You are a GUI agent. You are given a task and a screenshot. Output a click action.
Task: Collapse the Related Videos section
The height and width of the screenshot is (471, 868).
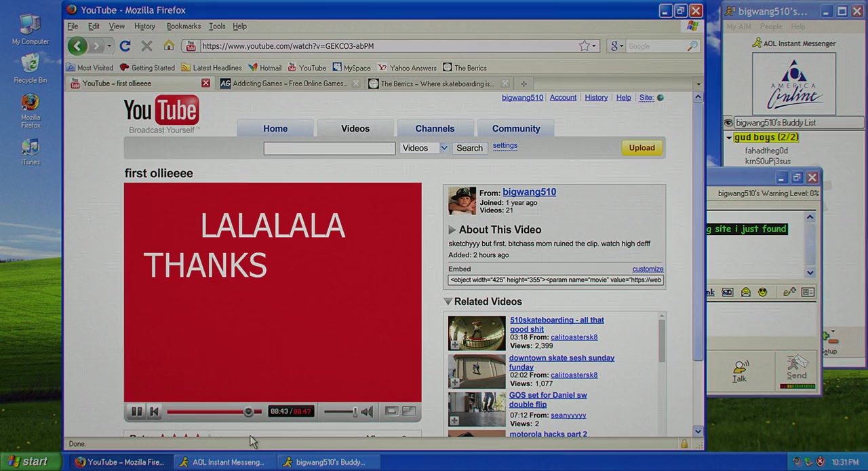click(448, 301)
